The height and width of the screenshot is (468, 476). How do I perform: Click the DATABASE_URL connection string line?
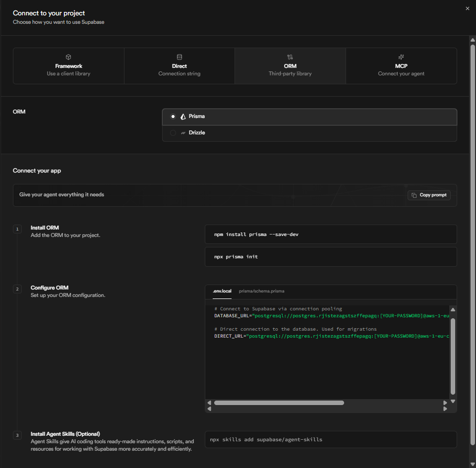coord(332,316)
